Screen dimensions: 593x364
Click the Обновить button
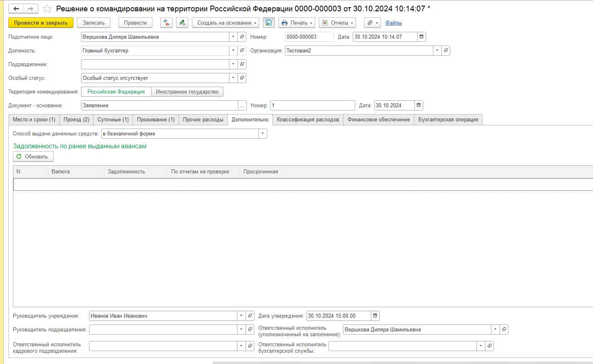point(33,156)
